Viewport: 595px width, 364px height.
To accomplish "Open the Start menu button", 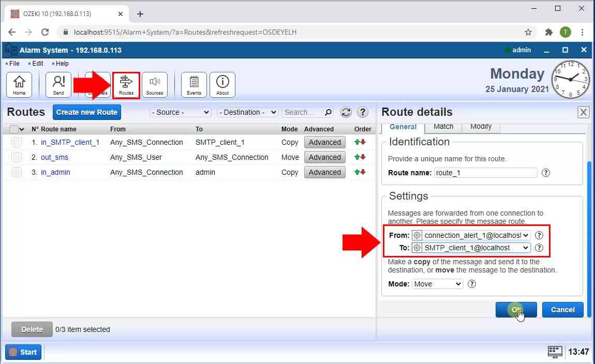I will tap(23, 352).
